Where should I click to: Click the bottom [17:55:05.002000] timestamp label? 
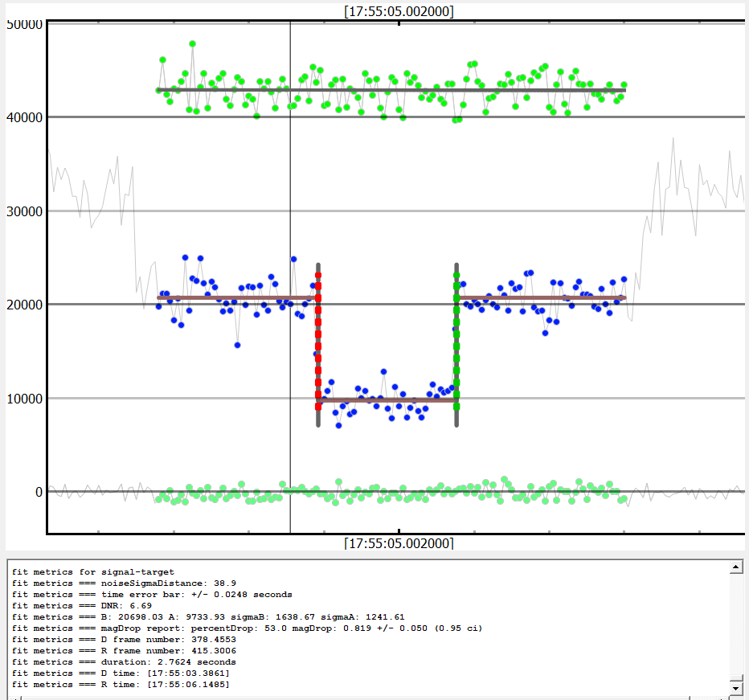399,543
